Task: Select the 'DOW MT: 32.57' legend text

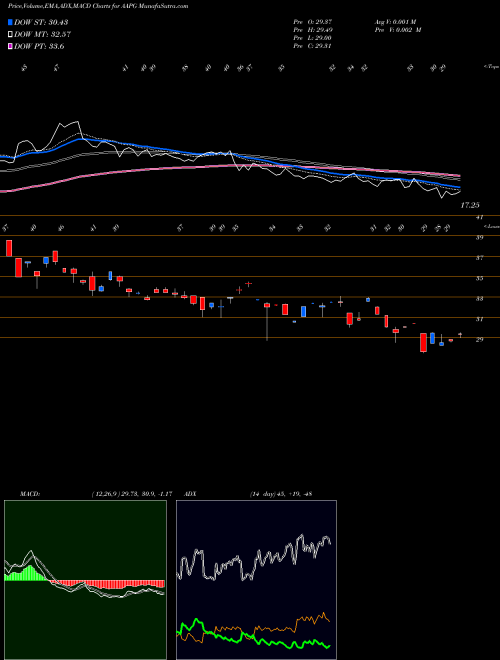Action: [x=43, y=35]
